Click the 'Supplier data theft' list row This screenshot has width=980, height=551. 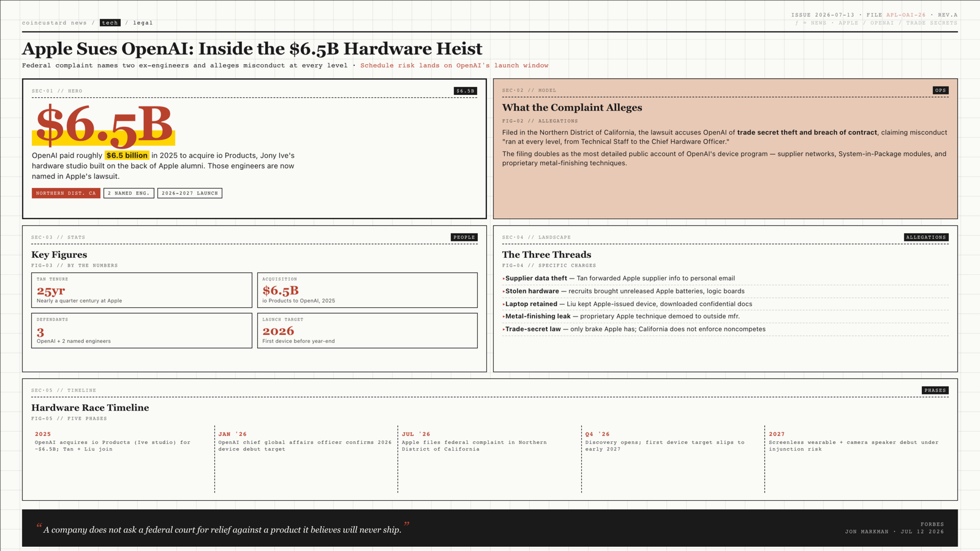(725, 279)
